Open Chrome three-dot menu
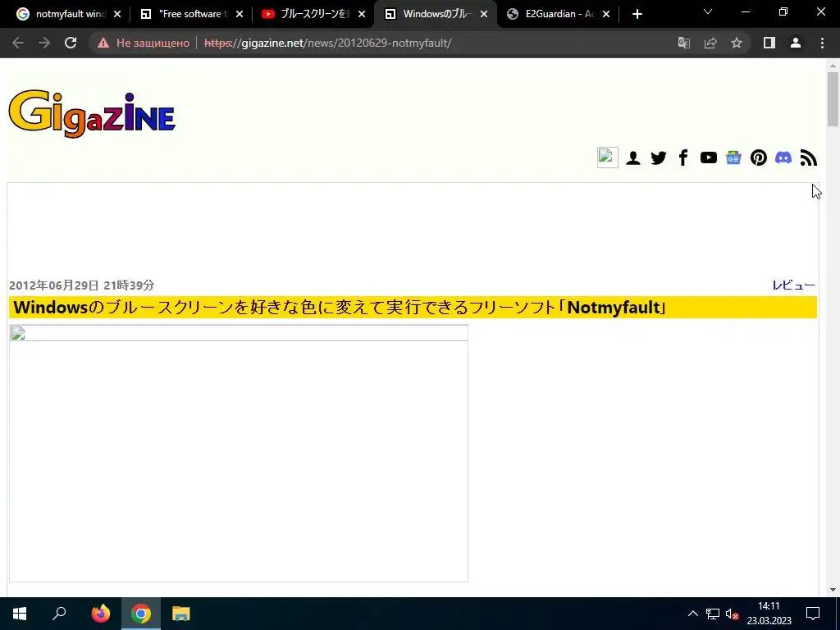This screenshot has height=630, width=840. coord(822,43)
